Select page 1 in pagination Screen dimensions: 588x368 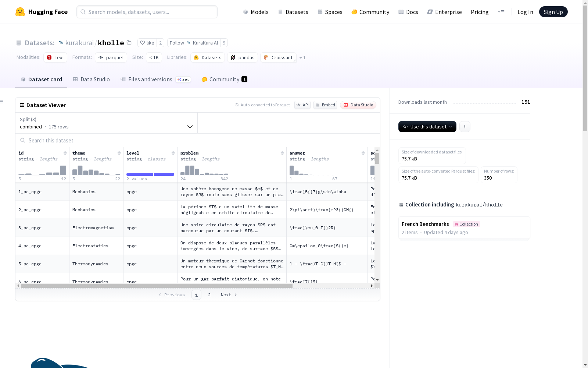pos(196,295)
